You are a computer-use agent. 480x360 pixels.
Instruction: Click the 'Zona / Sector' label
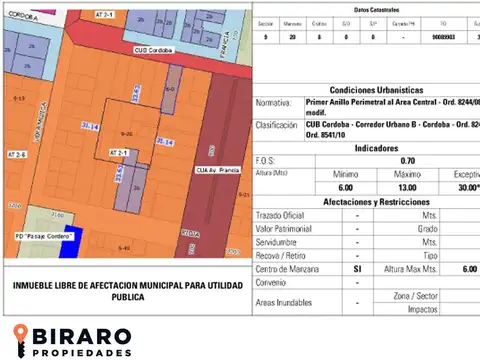(x=415, y=296)
